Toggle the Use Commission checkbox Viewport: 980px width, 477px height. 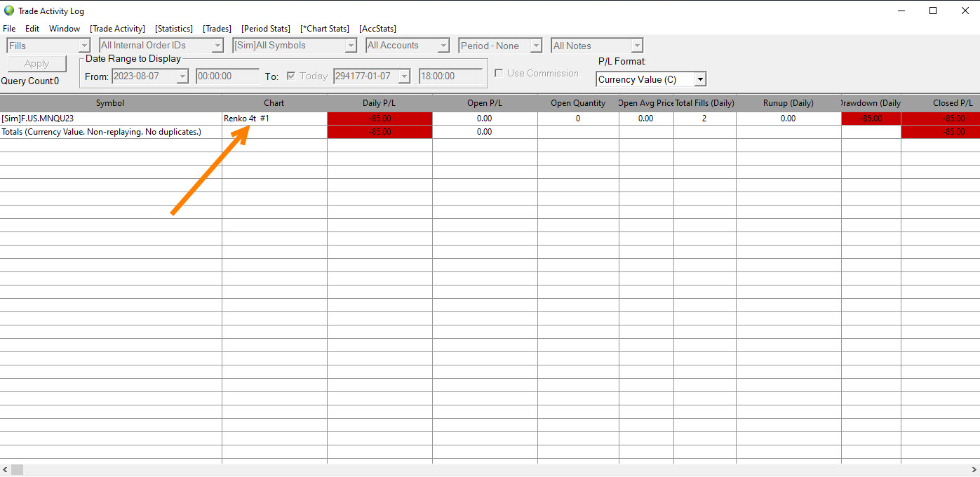499,73
